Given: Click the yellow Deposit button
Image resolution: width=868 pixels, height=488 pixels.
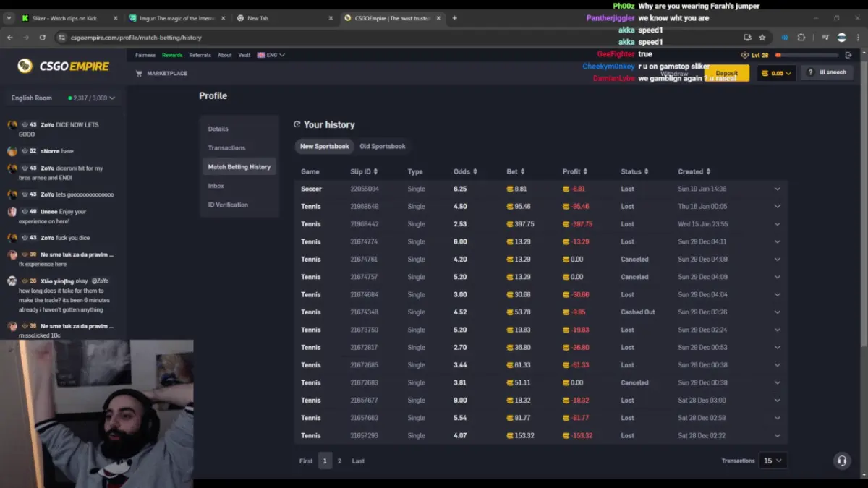Looking at the screenshot, I should click(726, 73).
